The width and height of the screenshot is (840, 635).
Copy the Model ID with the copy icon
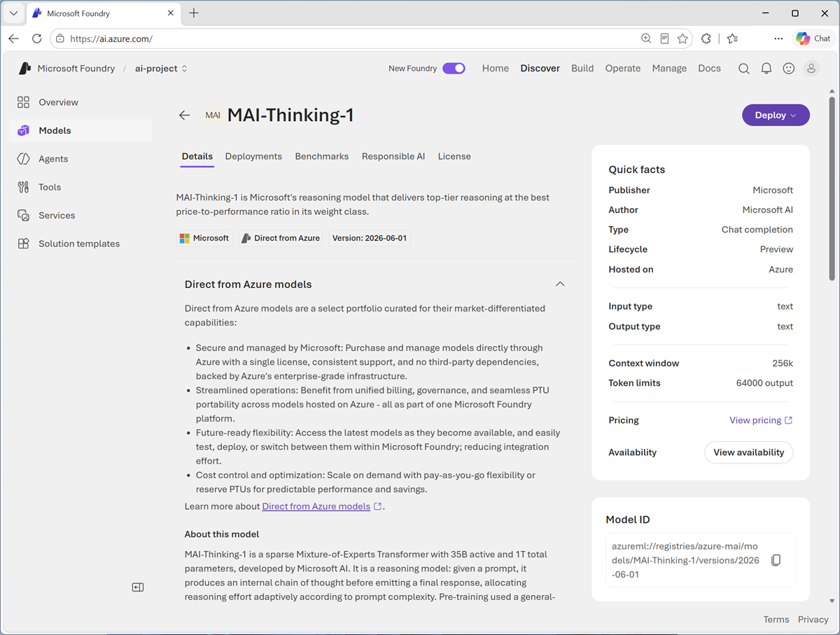tap(776, 561)
